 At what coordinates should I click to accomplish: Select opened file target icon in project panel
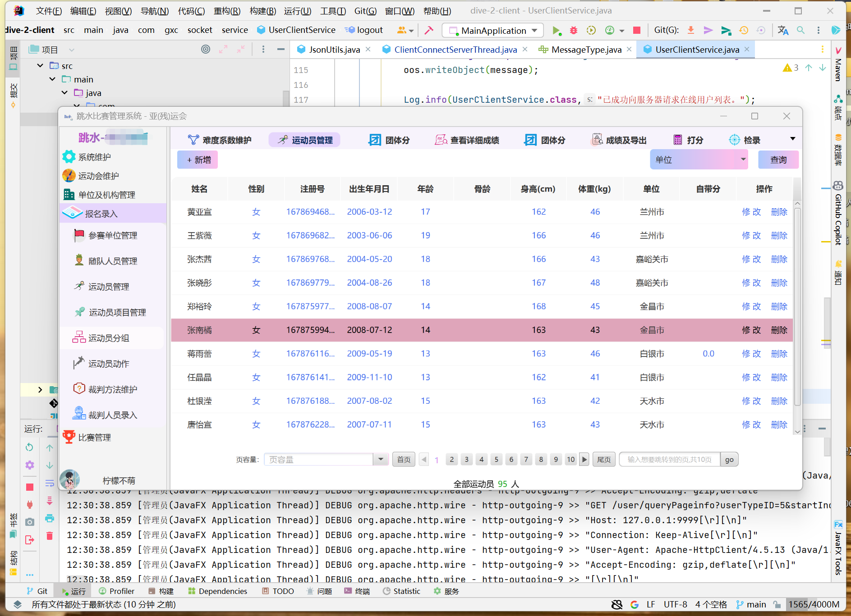[x=206, y=50]
